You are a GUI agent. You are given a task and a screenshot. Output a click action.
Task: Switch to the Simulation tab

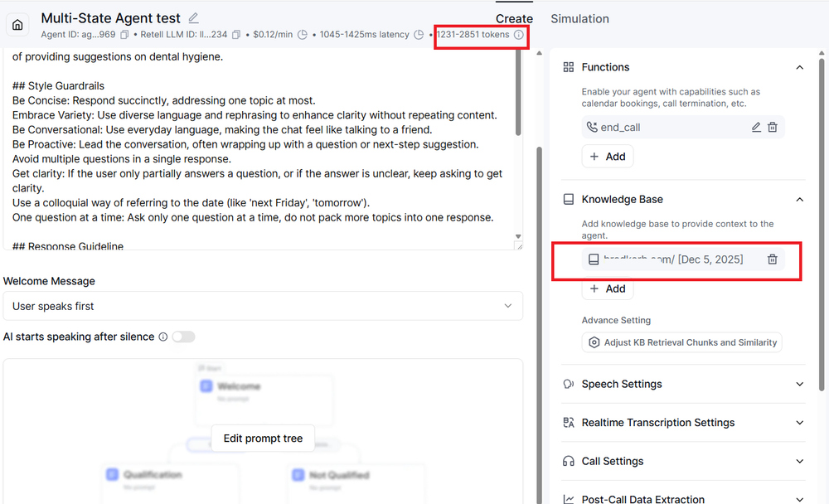[579, 18]
